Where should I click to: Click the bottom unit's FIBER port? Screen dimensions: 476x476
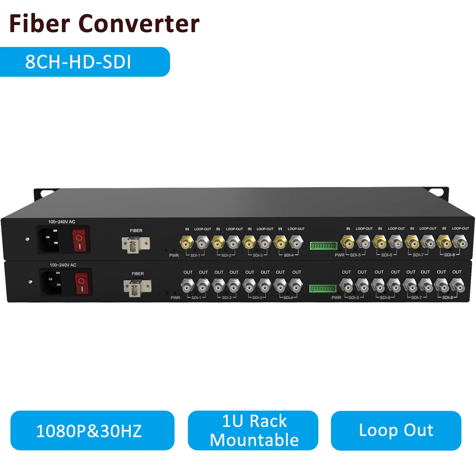click(137, 288)
